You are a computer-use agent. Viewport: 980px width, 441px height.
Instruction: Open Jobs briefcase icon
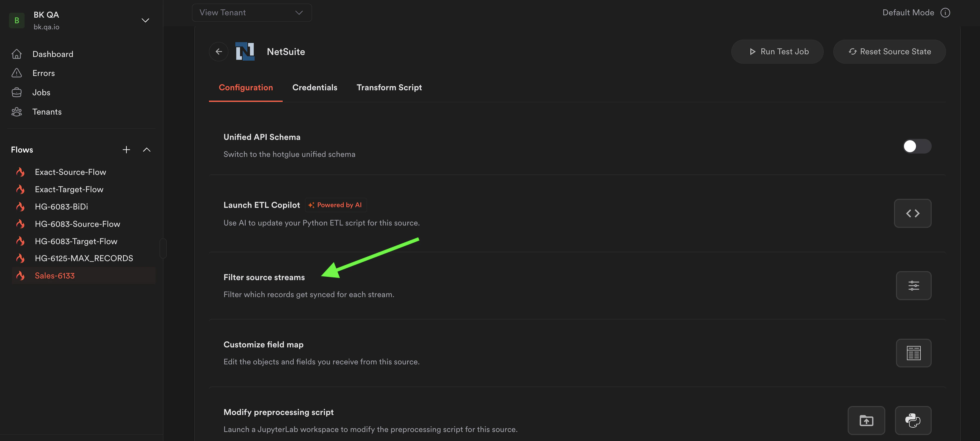pos(16,92)
